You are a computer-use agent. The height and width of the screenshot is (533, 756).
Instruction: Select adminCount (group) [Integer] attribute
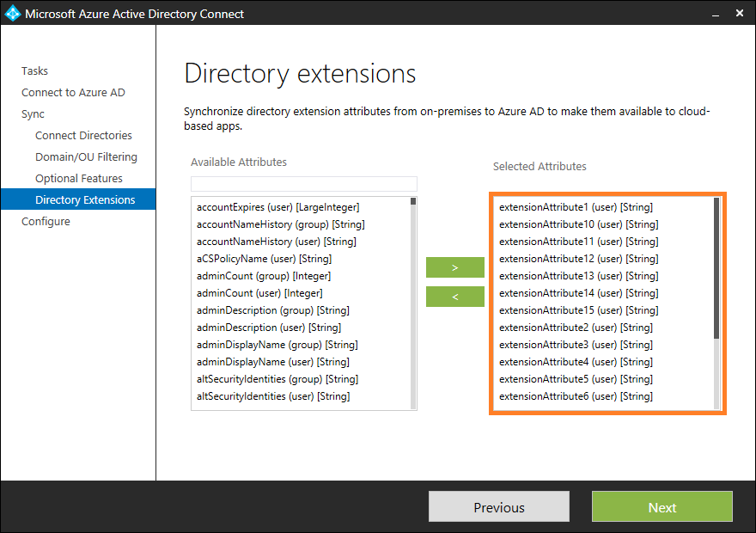click(x=264, y=276)
